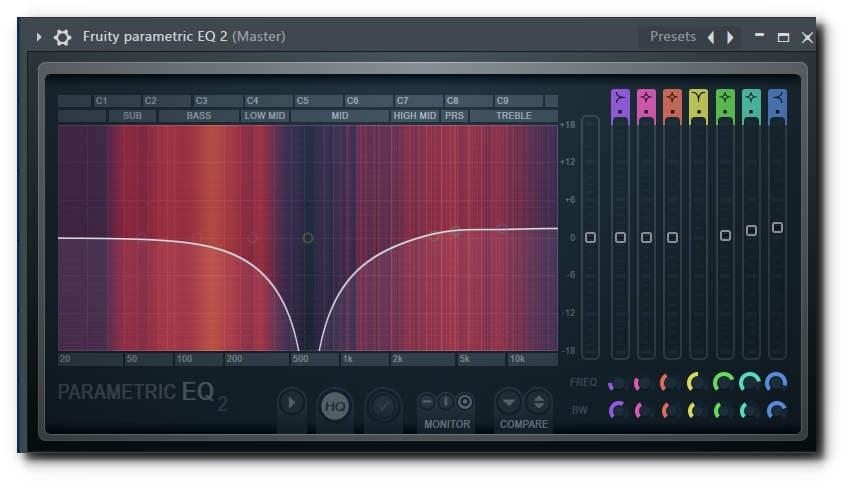Image resolution: width=847 pixels, height=484 pixels.
Task: Click the LOW MID range label
Action: (x=265, y=116)
